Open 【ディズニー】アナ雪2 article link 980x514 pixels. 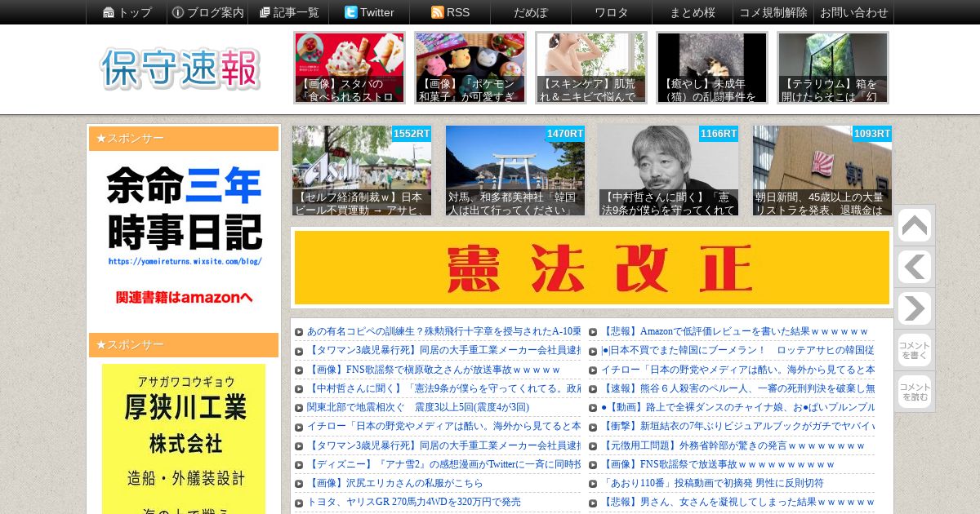point(443,464)
